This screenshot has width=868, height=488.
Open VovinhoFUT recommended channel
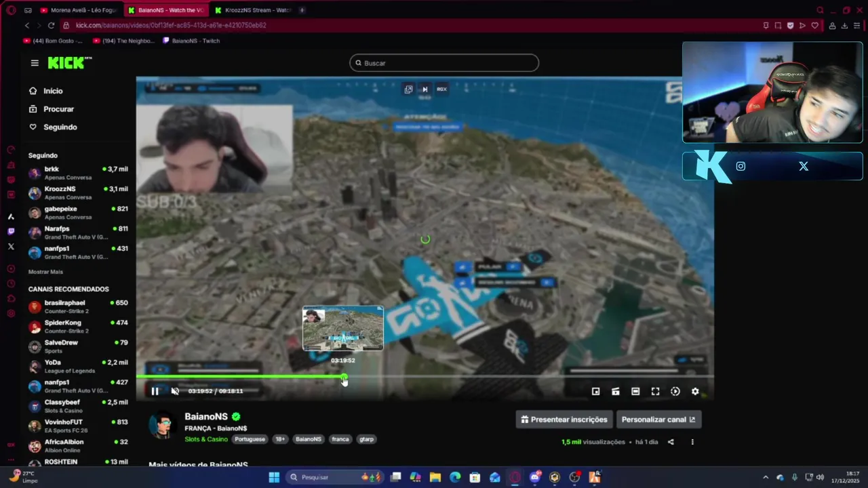point(78,426)
